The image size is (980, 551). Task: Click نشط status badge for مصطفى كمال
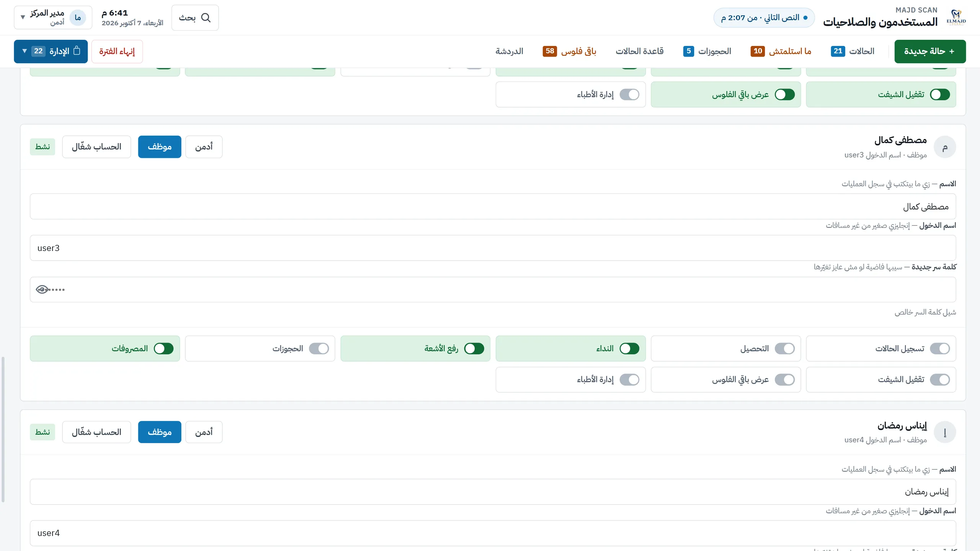42,147
